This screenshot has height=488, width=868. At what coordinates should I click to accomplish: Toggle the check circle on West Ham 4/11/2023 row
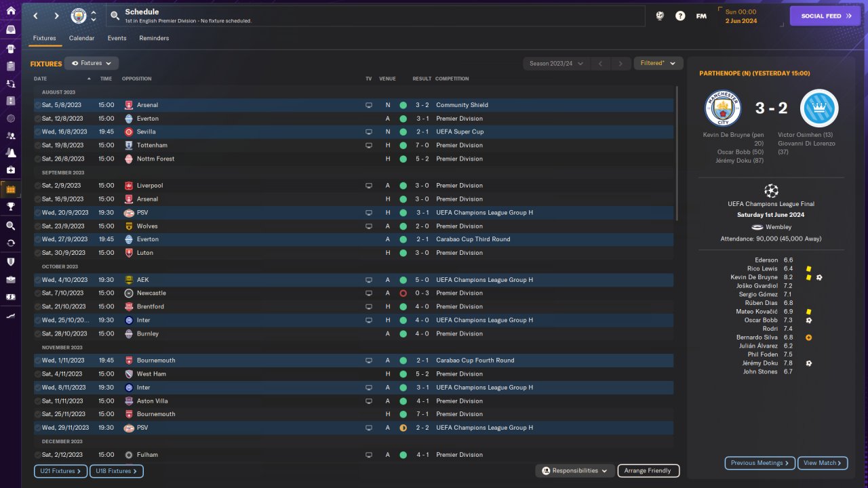coord(38,374)
